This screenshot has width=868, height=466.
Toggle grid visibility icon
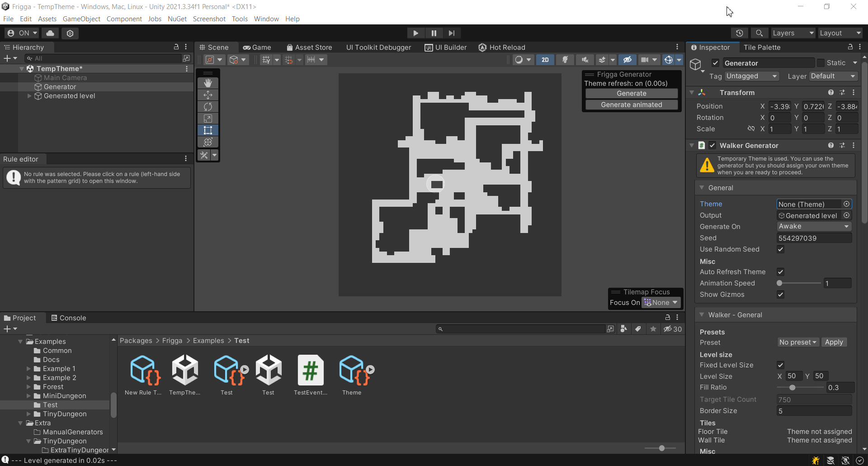click(266, 60)
